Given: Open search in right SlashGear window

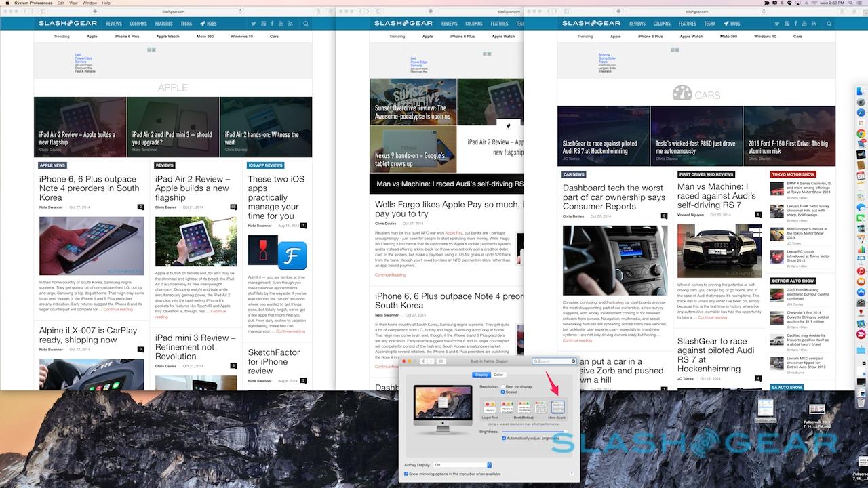Looking at the screenshot, I should [x=829, y=24].
